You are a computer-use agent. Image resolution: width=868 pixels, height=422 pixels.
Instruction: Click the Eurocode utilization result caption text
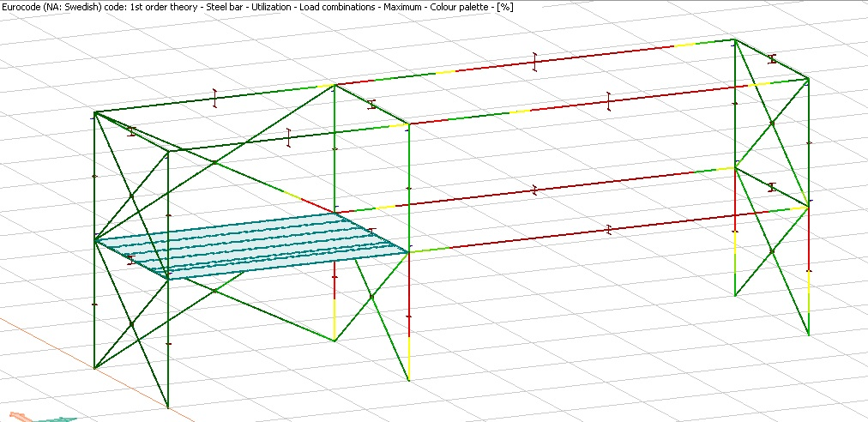click(x=257, y=8)
